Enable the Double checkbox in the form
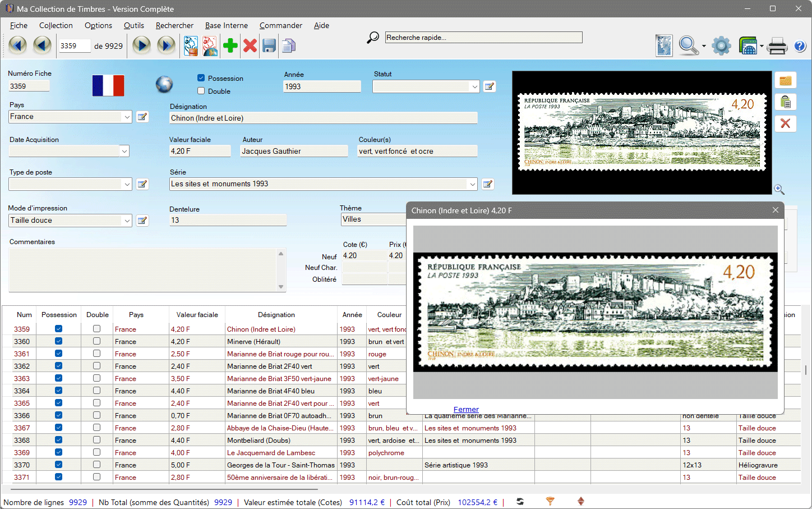This screenshot has width=812, height=509. click(x=201, y=91)
